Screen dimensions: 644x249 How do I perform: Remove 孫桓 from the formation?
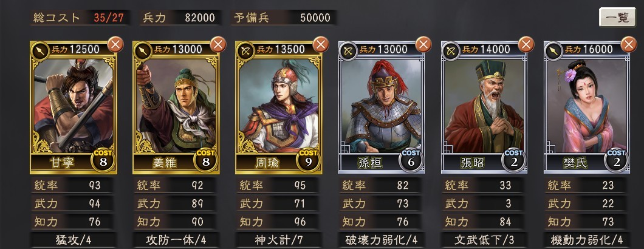[423, 44]
